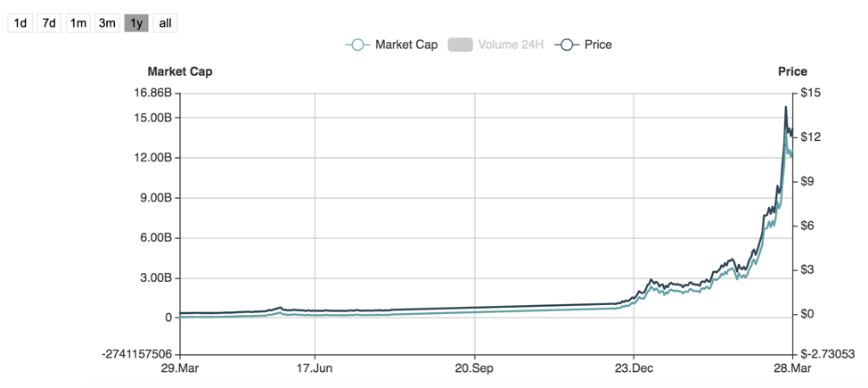This screenshot has height=388, width=868.
Task: Click the 17.Jun date label
Action: point(315,368)
